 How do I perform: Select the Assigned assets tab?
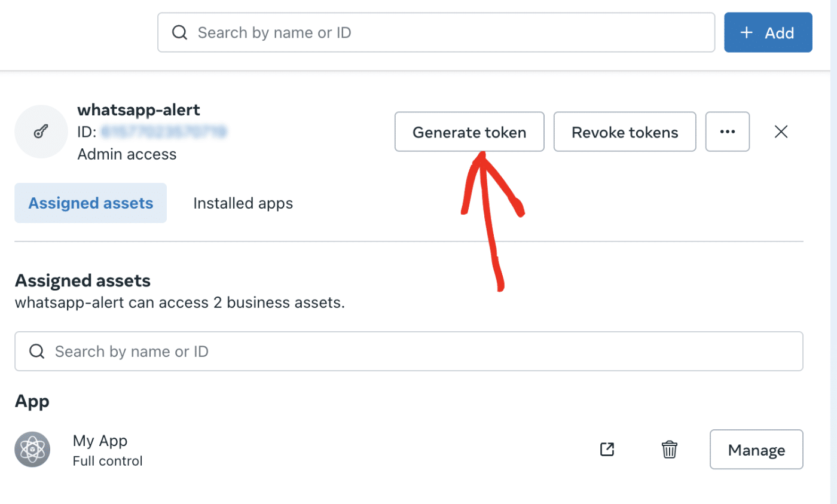click(90, 203)
